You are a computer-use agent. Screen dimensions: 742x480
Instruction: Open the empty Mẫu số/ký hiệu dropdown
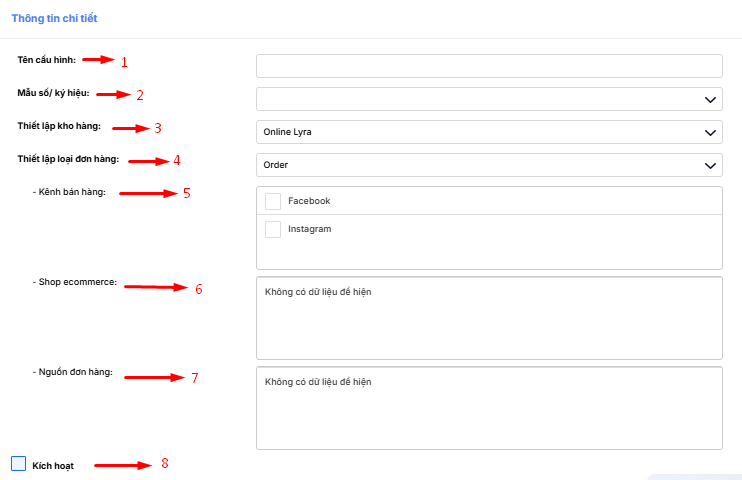pyautogui.click(x=480, y=99)
